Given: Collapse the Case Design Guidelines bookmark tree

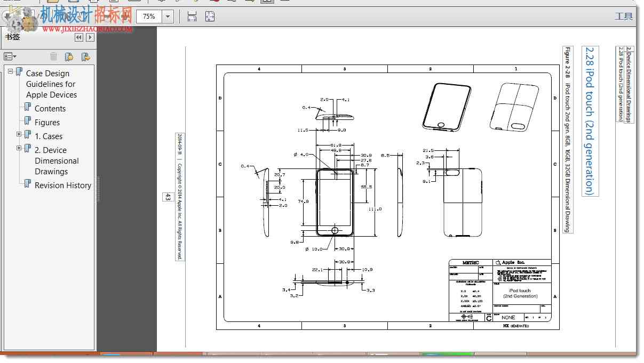Looking at the screenshot, I should [11, 71].
